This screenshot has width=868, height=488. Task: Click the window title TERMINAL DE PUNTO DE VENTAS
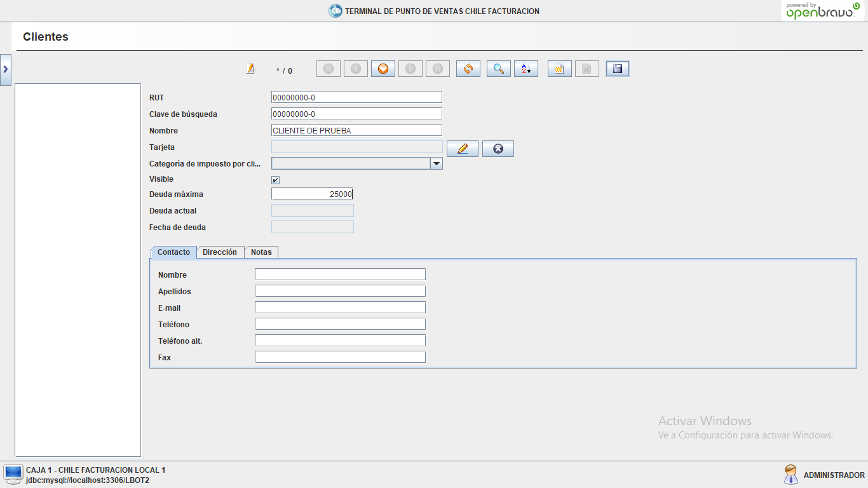pyautogui.click(x=442, y=11)
